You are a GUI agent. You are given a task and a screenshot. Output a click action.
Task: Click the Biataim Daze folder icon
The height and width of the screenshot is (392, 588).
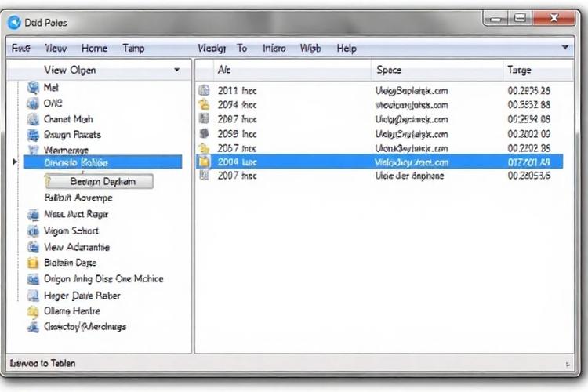(x=33, y=263)
